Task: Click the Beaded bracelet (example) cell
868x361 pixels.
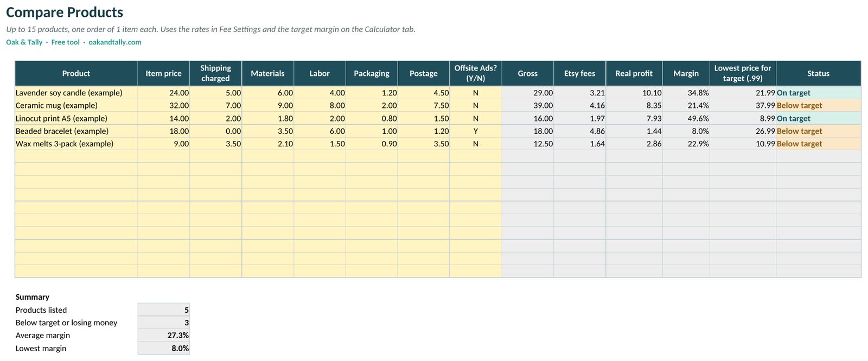Action: click(76, 131)
